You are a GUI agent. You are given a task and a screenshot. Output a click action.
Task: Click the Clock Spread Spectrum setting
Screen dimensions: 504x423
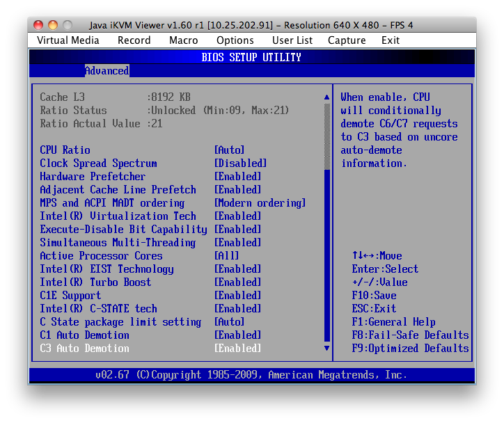[x=98, y=163]
